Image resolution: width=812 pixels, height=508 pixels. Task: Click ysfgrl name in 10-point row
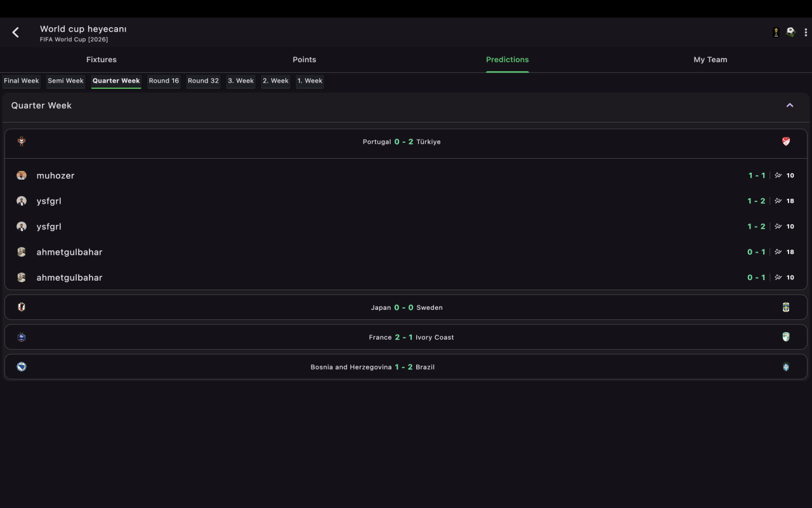point(49,226)
